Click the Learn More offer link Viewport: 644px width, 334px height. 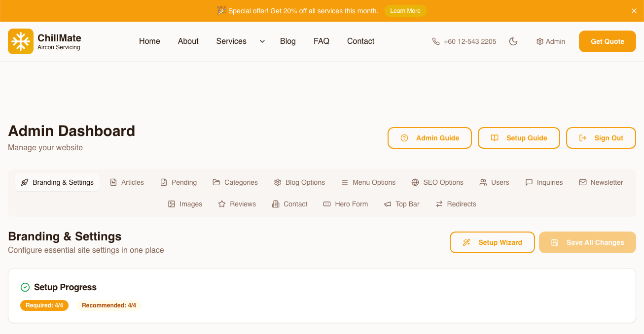click(405, 10)
